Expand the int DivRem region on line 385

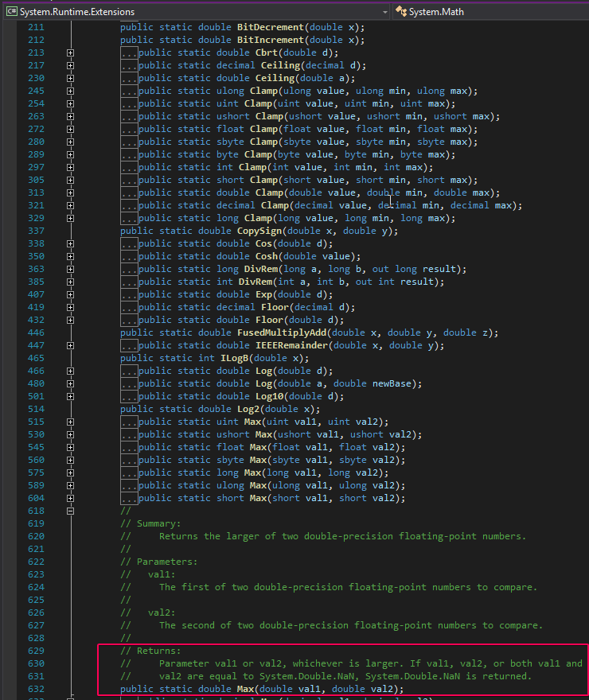coord(70,282)
